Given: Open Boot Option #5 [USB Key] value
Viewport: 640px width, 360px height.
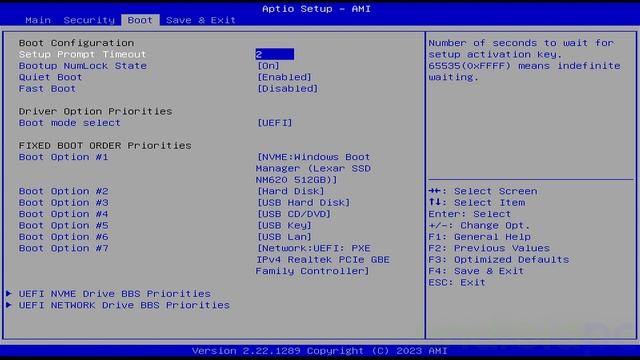Looking at the screenshot, I should point(284,225).
